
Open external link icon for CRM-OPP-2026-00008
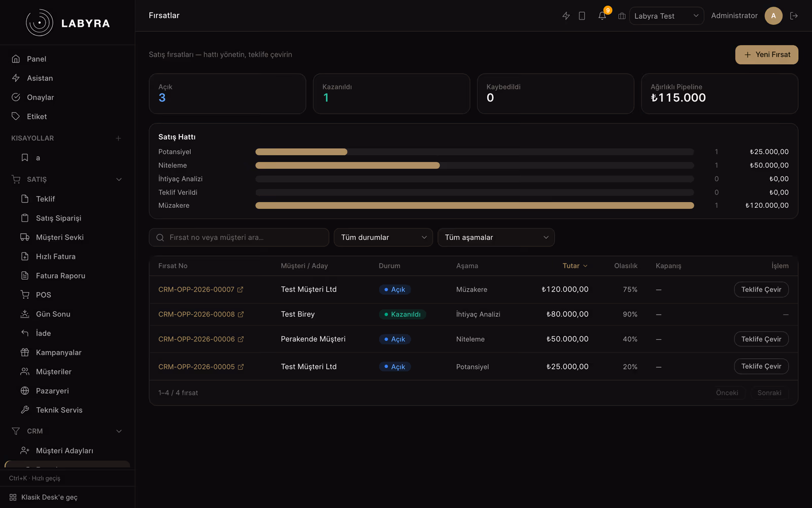[x=241, y=314]
